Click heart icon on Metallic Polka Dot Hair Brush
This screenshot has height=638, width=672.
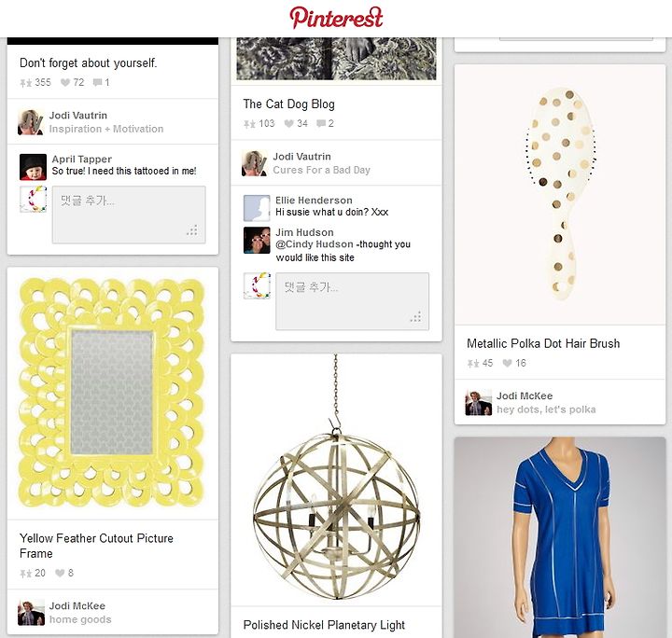(x=507, y=363)
